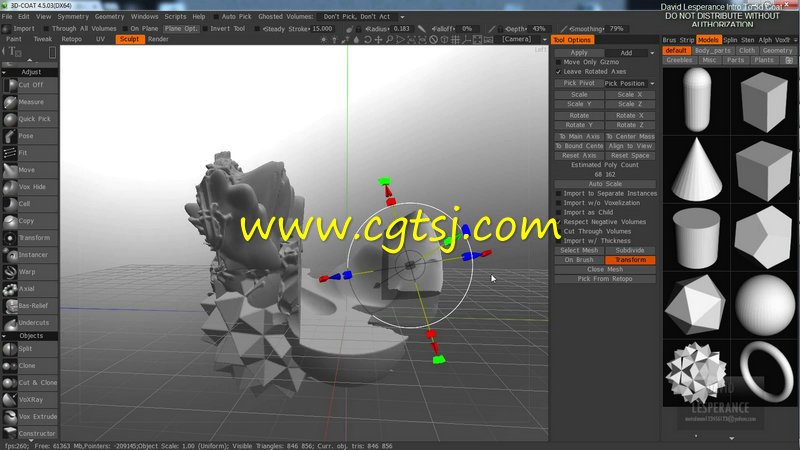Select the Cell tool
This screenshot has height=450, width=800.
(x=30, y=204)
